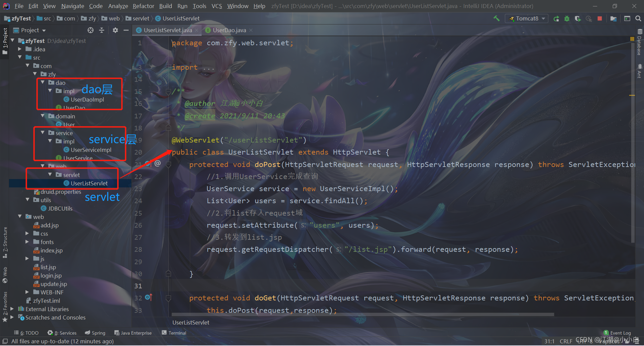Toggle the Web side tab
Screen dimensions: 644x346
click(5, 275)
